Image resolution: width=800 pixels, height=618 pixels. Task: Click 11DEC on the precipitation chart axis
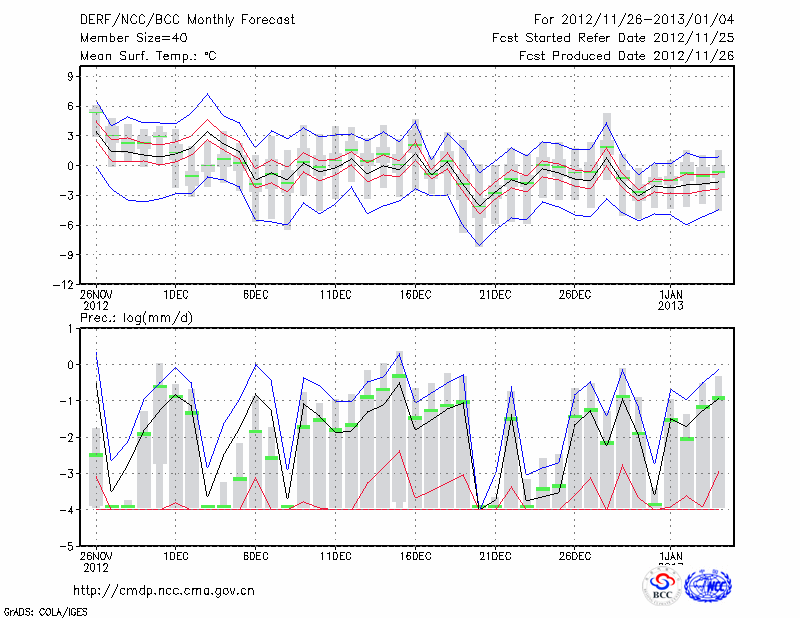tap(335, 555)
